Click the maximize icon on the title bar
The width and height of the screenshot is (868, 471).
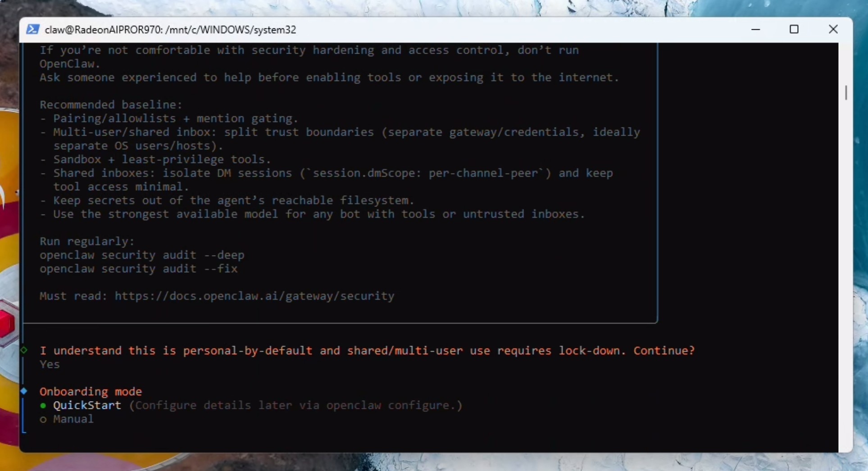[794, 29]
